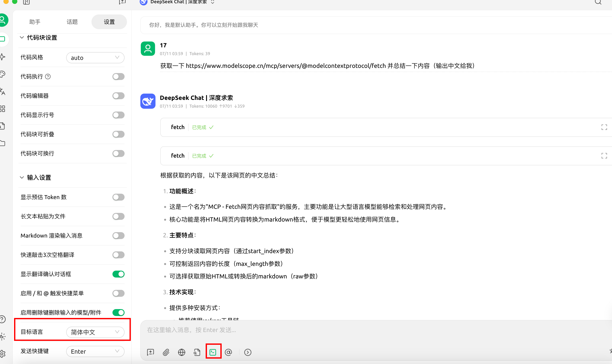This screenshot has height=364, width=612.
Task: Open the paintings palette icon in sidebar
Action: click(x=2, y=74)
